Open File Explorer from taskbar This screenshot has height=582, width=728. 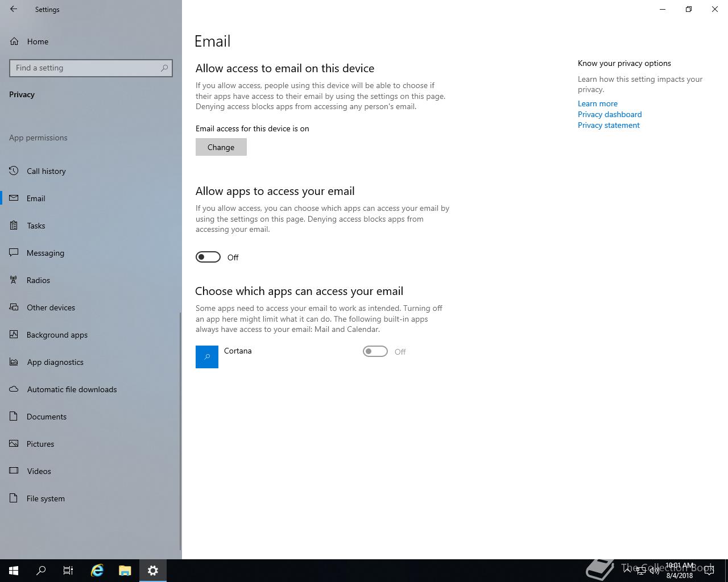(125, 571)
